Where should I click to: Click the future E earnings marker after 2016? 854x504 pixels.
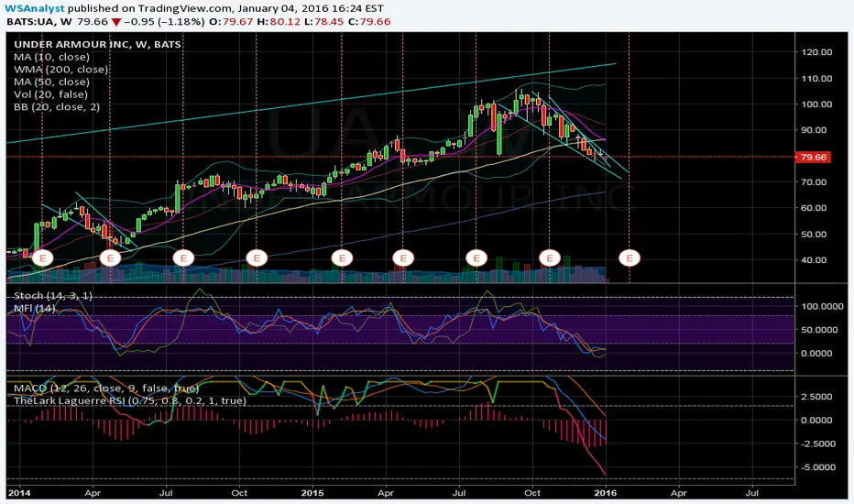click(x=630, y=257)
